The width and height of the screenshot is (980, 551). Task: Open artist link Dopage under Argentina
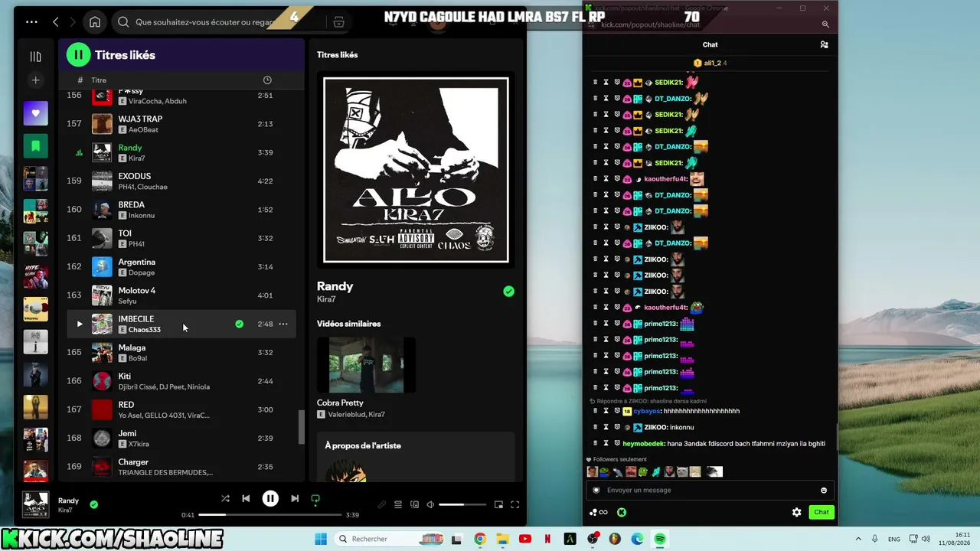point(142,272)
